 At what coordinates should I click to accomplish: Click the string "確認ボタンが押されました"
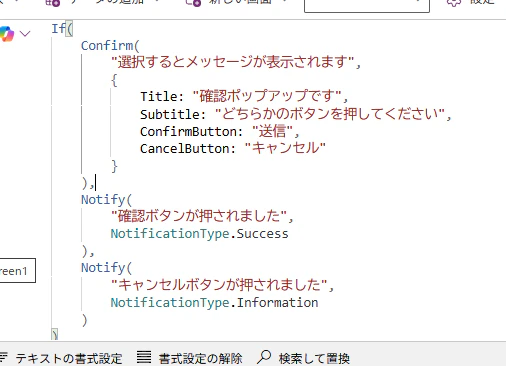(x=199, y=216)
